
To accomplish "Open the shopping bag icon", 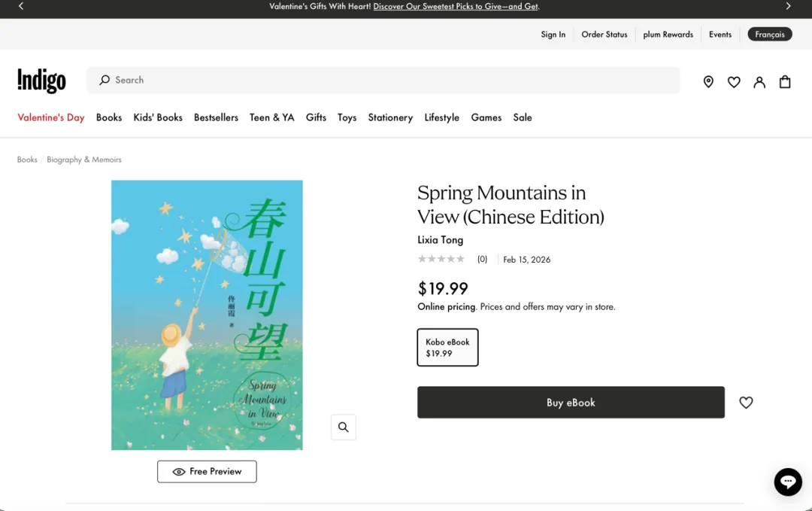I will [785, 82].
